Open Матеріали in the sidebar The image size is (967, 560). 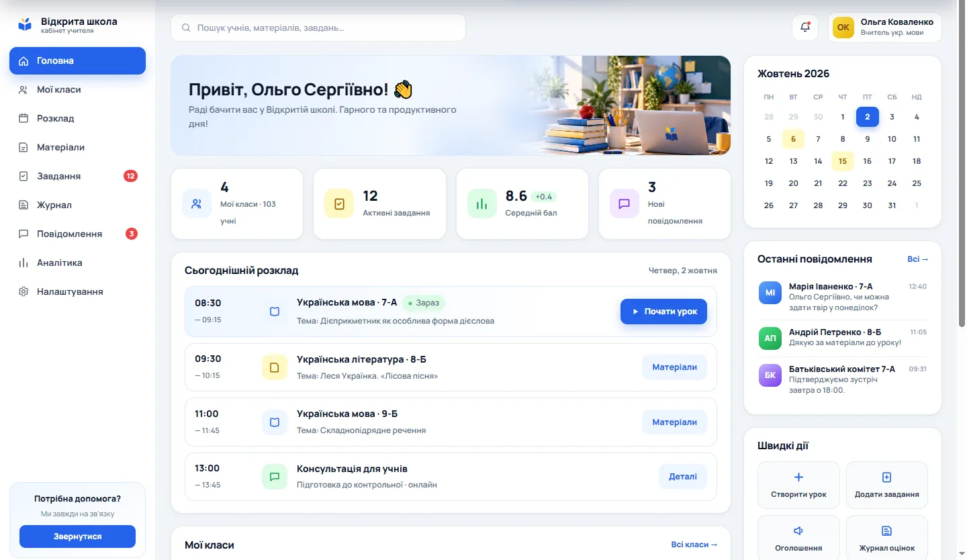77,147
